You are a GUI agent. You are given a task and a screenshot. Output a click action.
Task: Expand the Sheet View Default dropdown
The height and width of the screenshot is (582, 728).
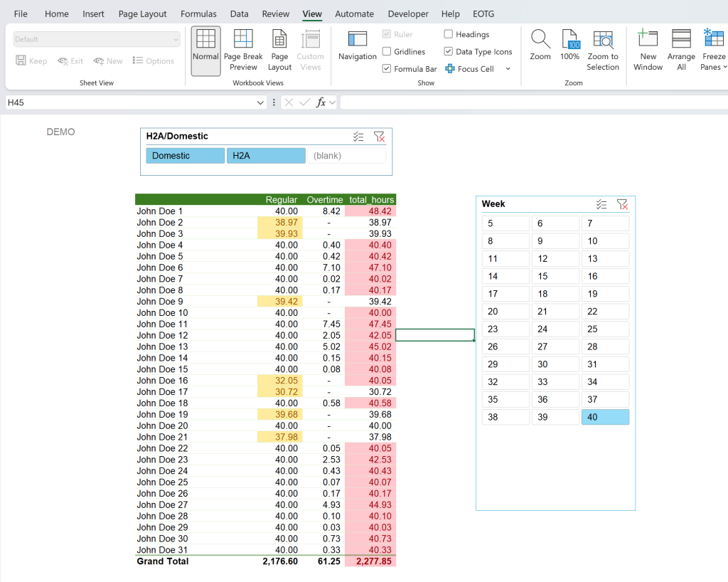pos(176,39)
